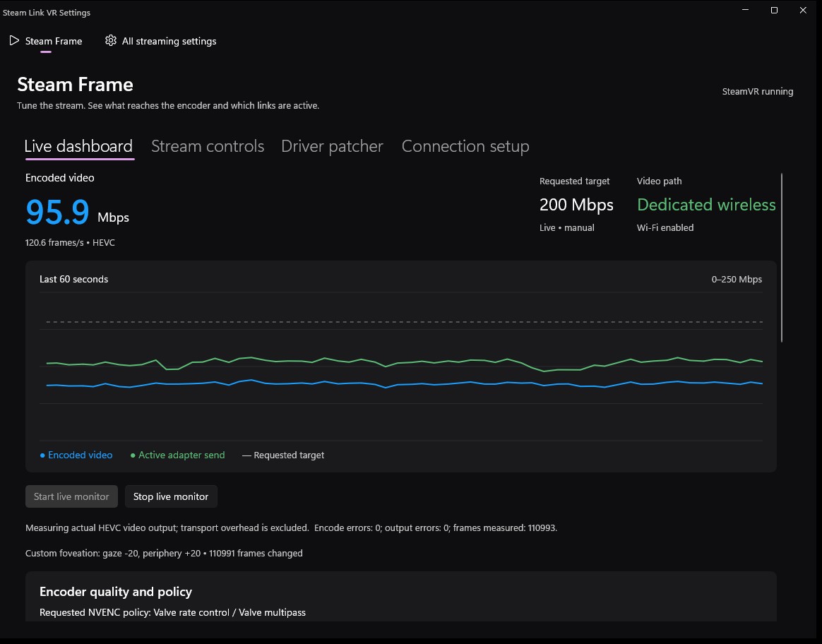
Task: Click the Wi-Fi enabled status text
Action: click(x=665, y=227)
